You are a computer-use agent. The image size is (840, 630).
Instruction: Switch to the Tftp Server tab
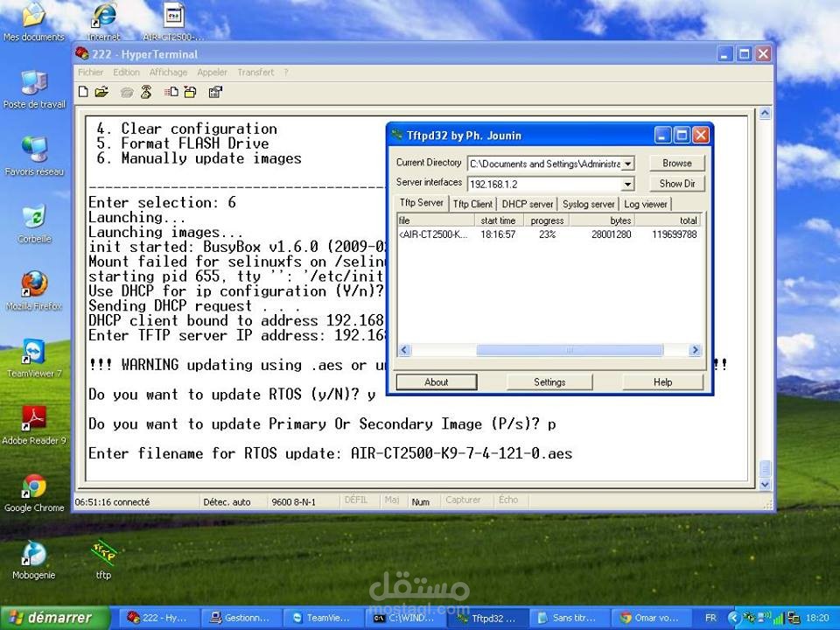(x=422, y=202)
